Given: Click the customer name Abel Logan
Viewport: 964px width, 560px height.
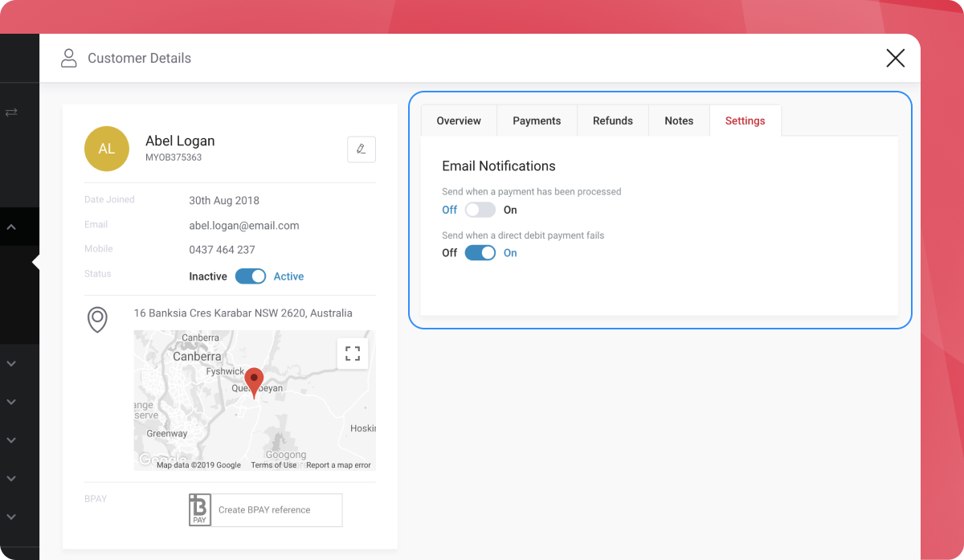Looking at the screenshot, I should click(180, 141).
